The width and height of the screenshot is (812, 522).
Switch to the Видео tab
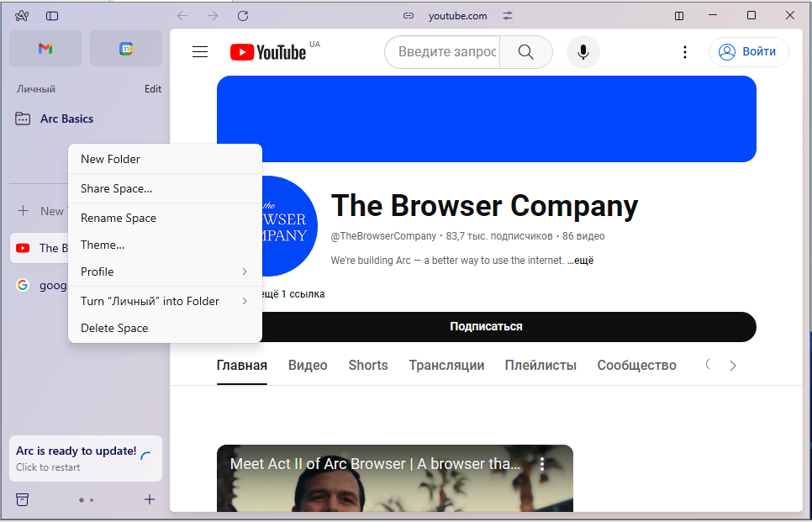coord(308,366)
